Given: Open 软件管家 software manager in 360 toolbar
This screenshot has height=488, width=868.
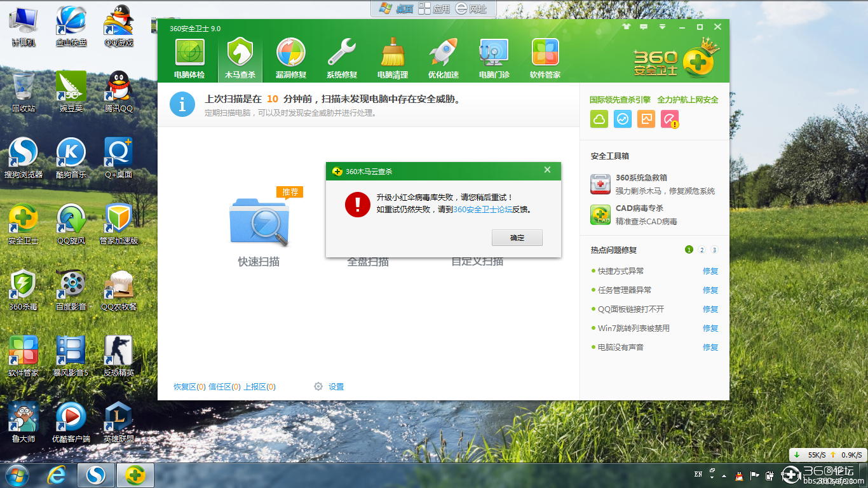Looking at the screenshot, I should (545, 59).
